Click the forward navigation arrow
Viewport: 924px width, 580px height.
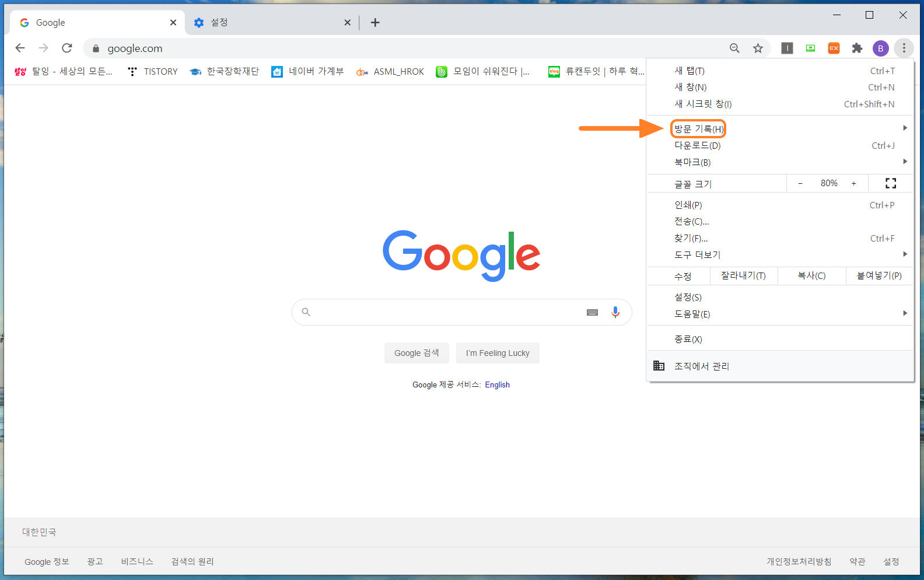pyautogui.click(x=43, y=48)
